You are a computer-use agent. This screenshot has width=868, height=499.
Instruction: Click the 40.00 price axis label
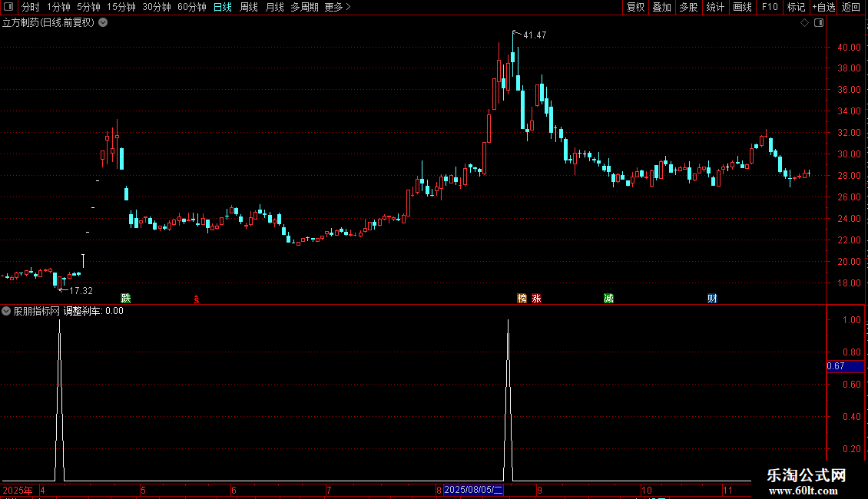tap(849, 48)
